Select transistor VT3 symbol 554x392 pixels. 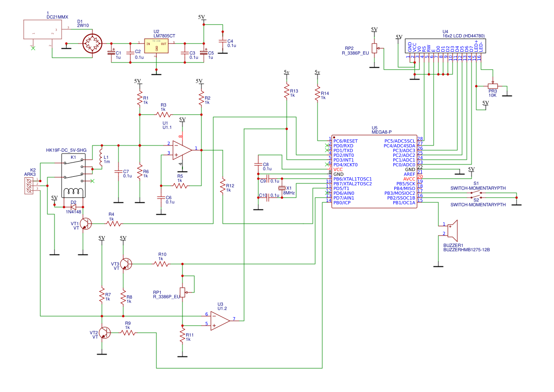click(x=126, y=264)
